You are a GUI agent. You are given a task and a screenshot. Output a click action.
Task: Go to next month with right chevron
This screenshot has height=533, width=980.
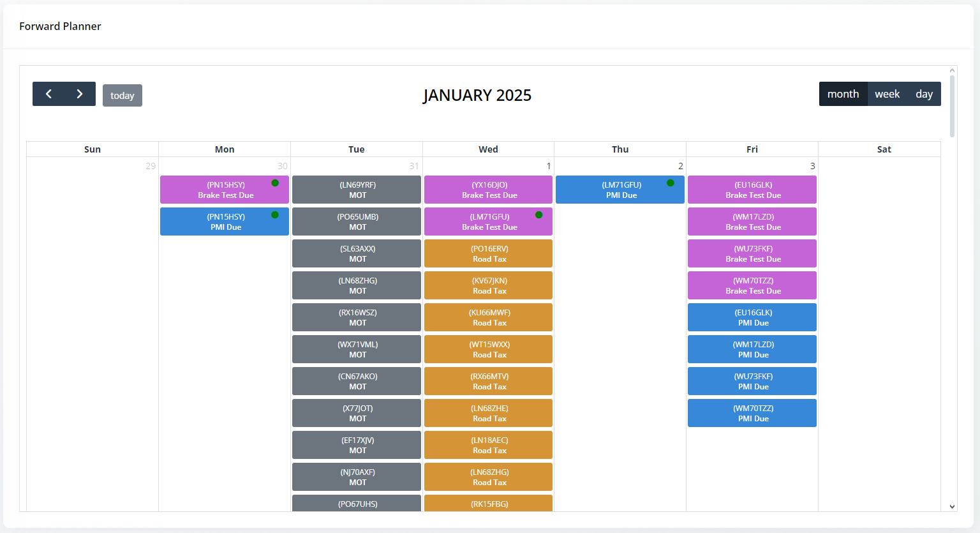80,94
